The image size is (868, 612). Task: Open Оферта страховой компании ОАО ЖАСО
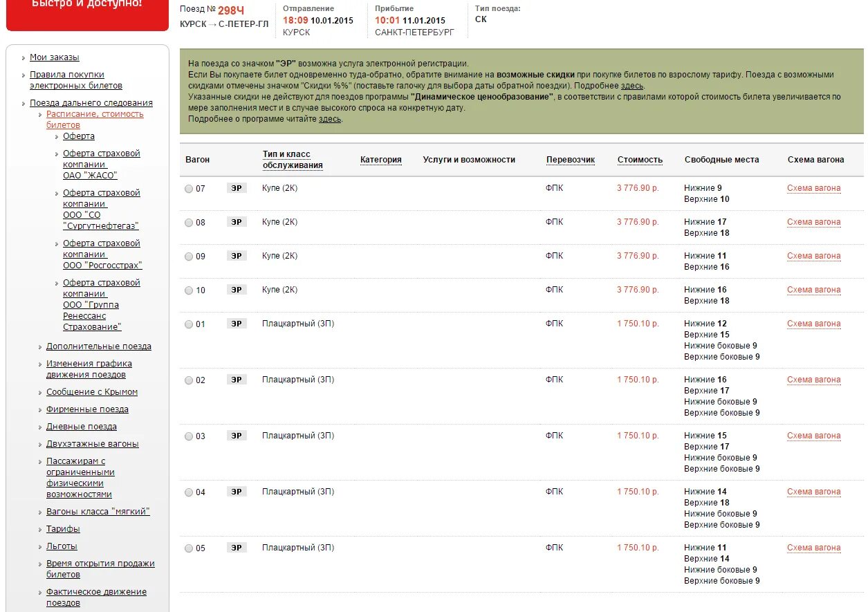(x=102, y=165)
